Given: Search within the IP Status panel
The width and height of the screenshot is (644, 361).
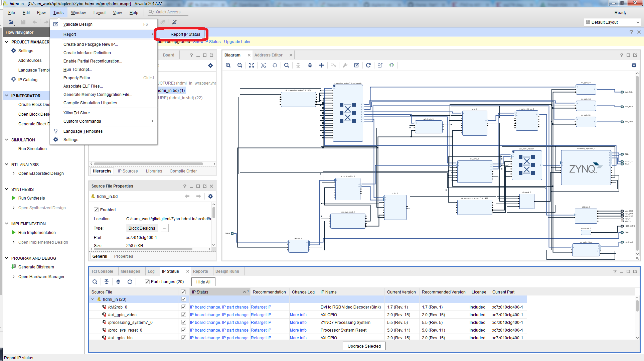Looking at the screenshot, I should [x=95, y=282].
